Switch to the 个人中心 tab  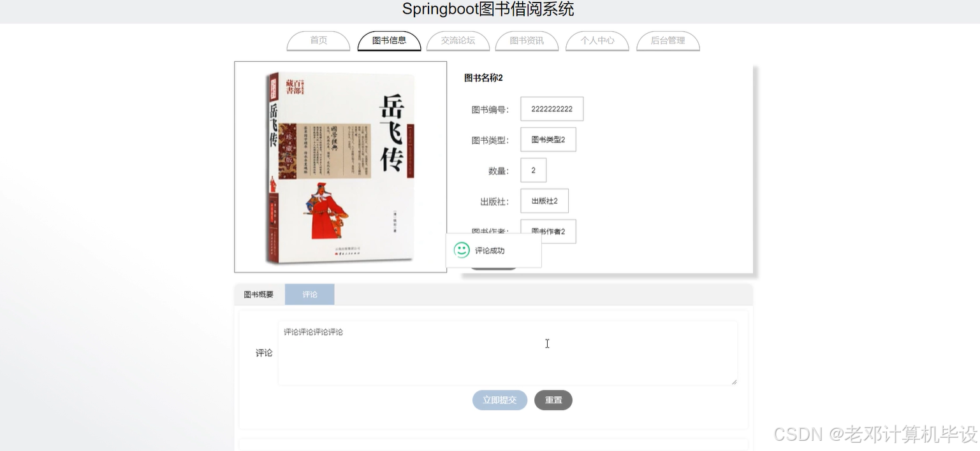click(x=597, y=41)
